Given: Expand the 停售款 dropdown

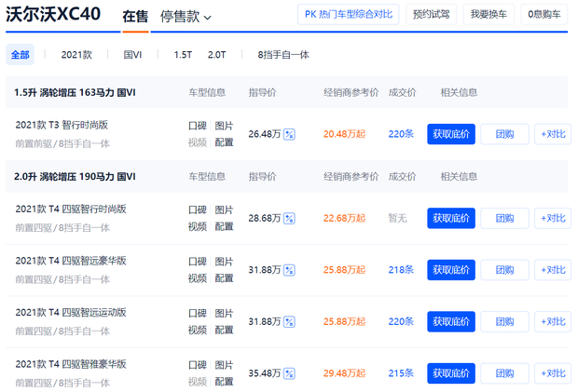Looking at the screenshot, I should pyautogui.click(x=186, y=17).
